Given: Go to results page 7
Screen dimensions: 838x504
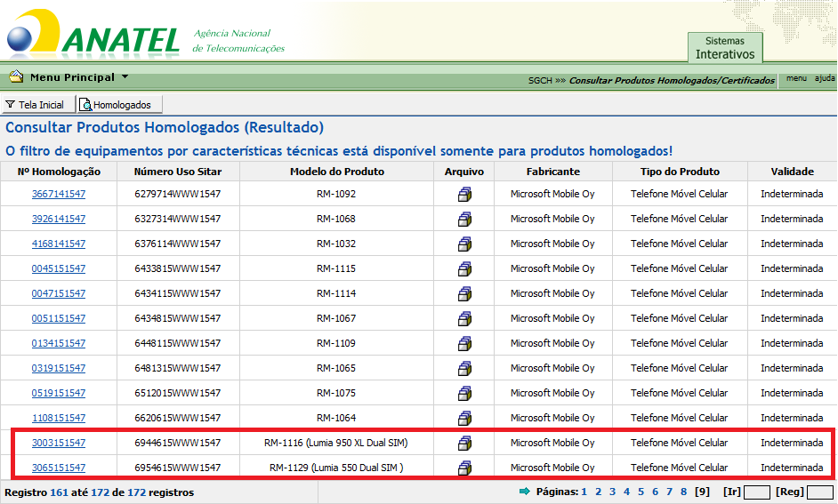Looking at the screenshot, I should (x=669, y=492).
